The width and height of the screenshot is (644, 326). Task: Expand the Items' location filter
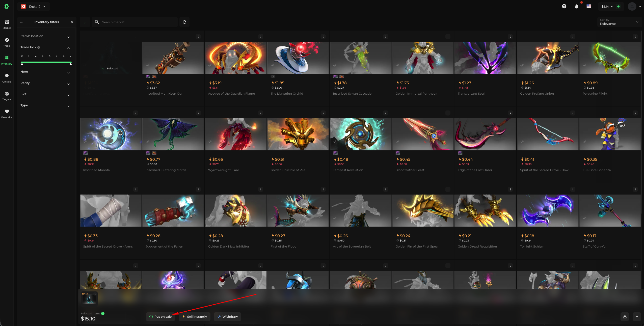click(x=45, y=36)
